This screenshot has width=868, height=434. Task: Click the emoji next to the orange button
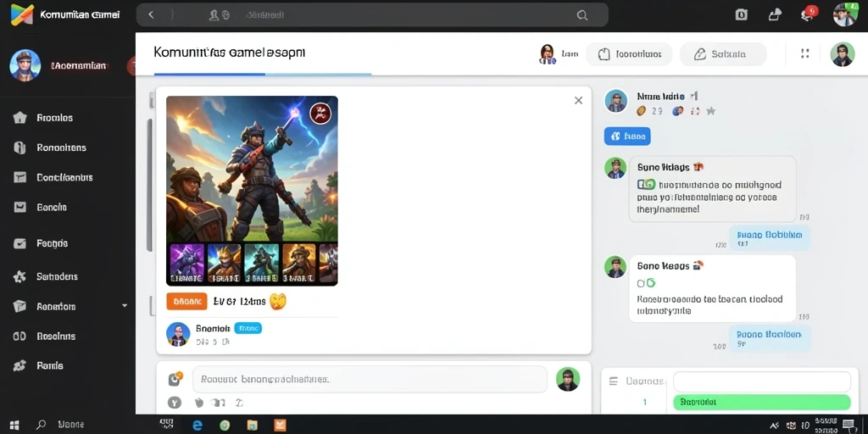(x=278, y=301)
